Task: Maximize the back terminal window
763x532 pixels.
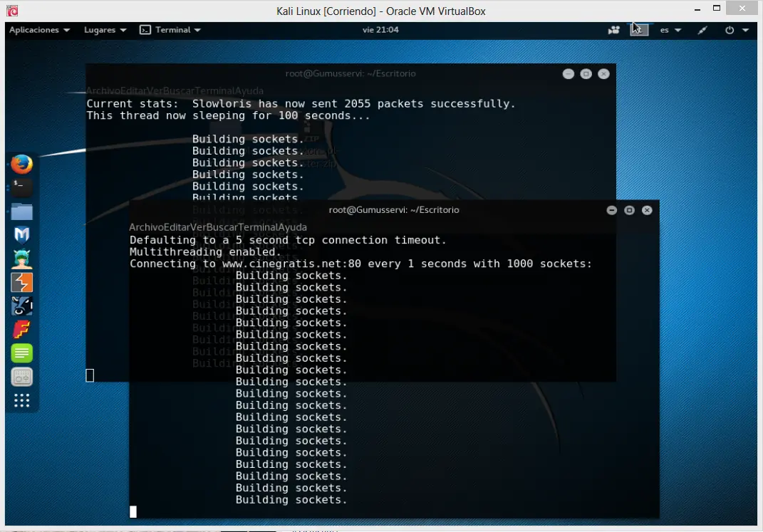Action: [586, 74]
